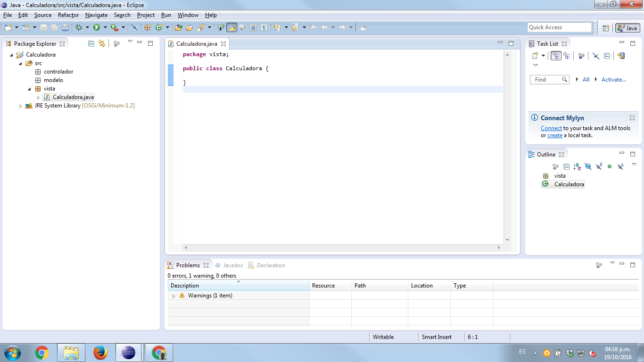Click the Activate... link in Task List
The width and height of the screenshot is (644, 362).
[x=613, y=80]
